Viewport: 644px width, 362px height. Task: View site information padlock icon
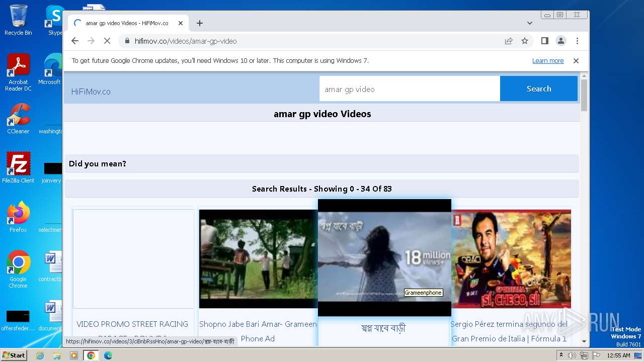click(127, 41)
